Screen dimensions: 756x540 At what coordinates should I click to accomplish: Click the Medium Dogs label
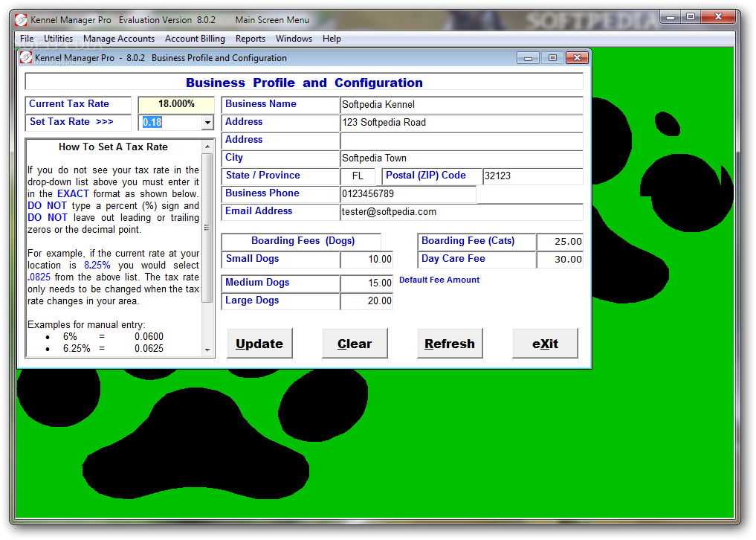pos(257,283)
